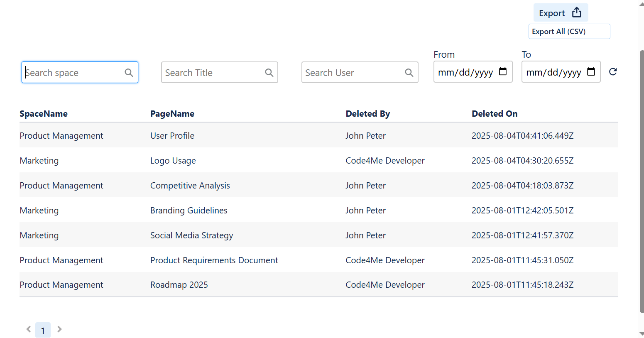644x338 pixels.
Task: Click magnifier icon in Search User field
Action: pyautogui.click(x=409, y=73)
